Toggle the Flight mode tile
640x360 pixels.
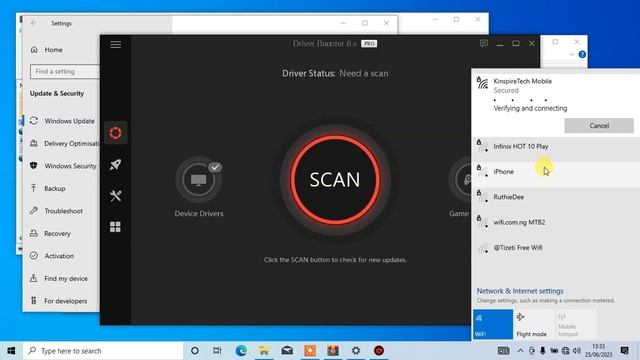[x=533, y=324]
